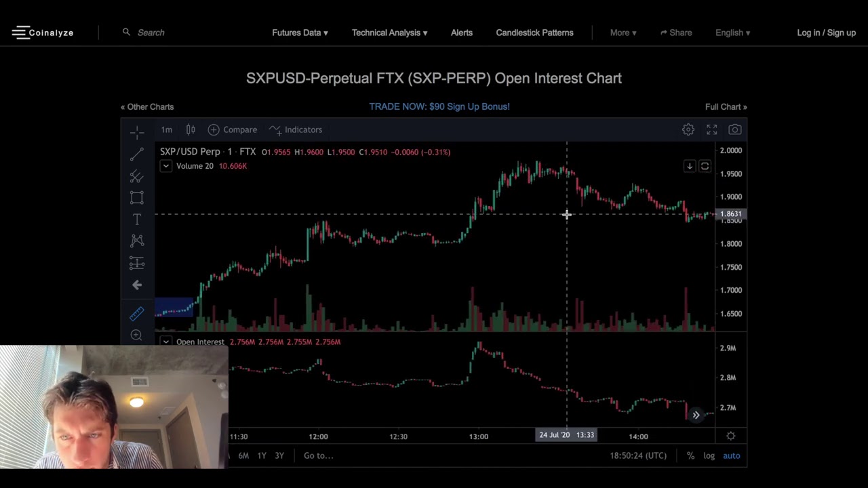Click the 14:00 time axis label
Screen dimensions: 868x488
click(638, 436)
